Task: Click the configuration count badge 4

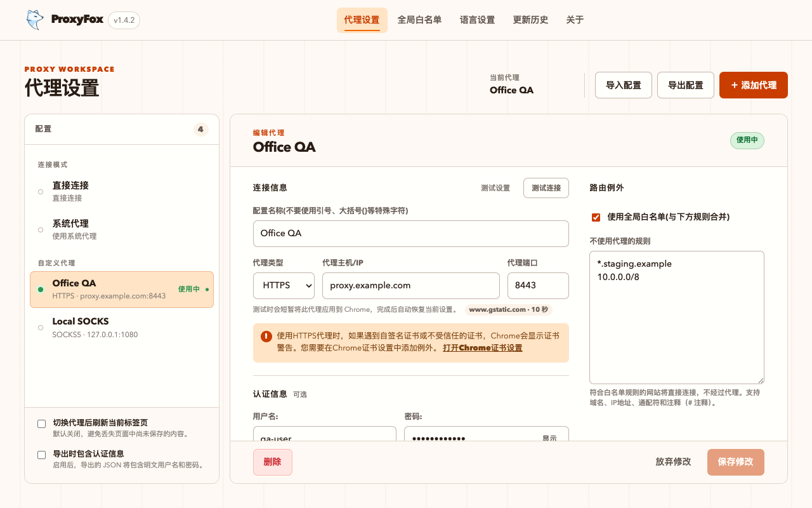Action: point(200,130)
